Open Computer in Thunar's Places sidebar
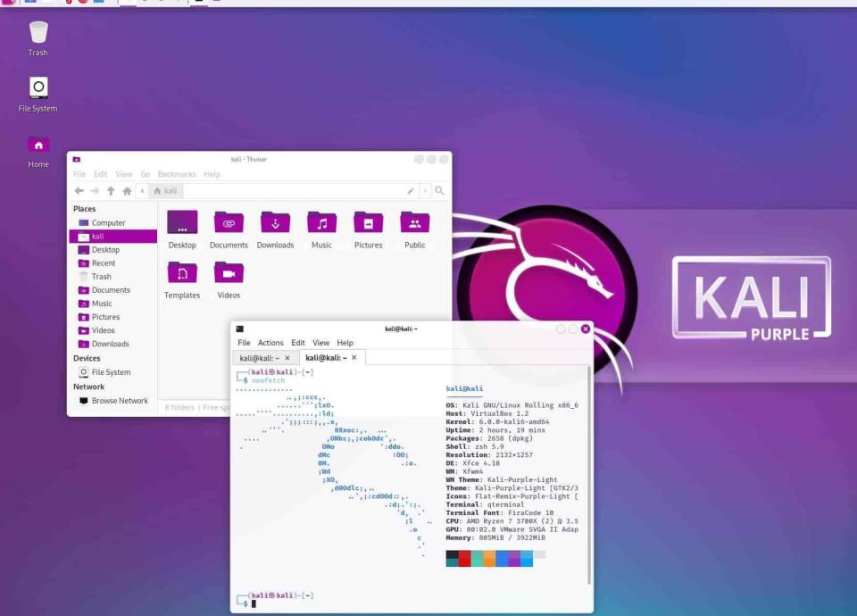857x616 pixels. coord(113,223)
